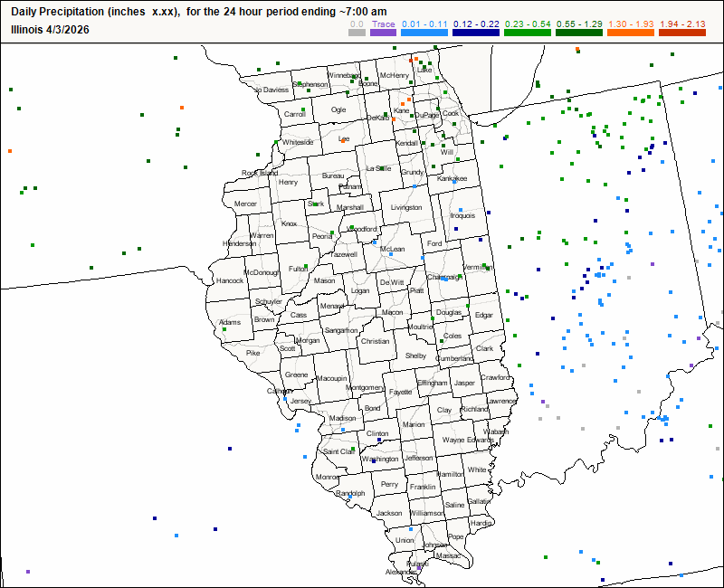
Task: Click the McLean county label
Action: (392, 249)
